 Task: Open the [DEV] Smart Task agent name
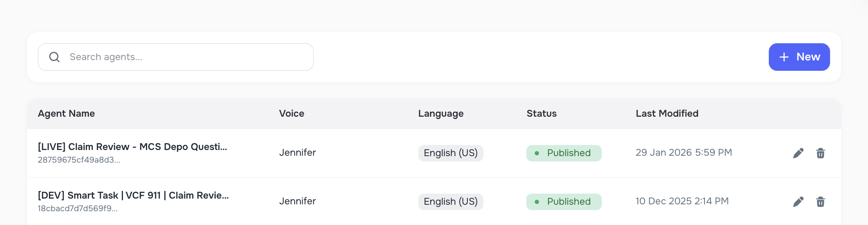click(133, 196)
